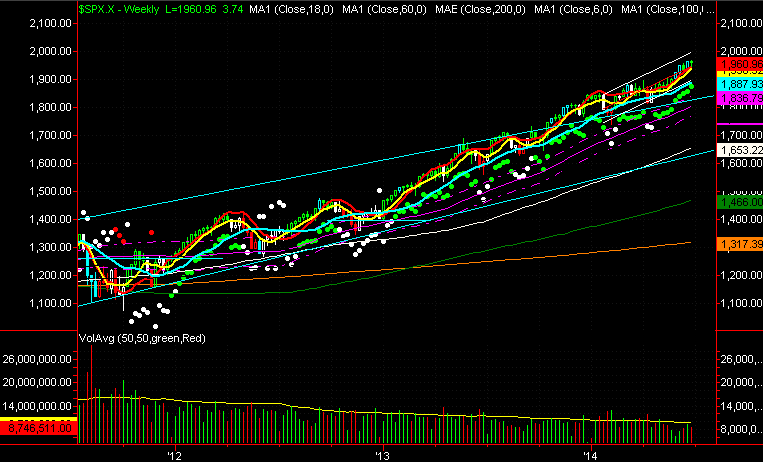Click the red 1,960.96 last price tag
The image size is (763, 462).
pyautogui.click(x=740, y=64)
